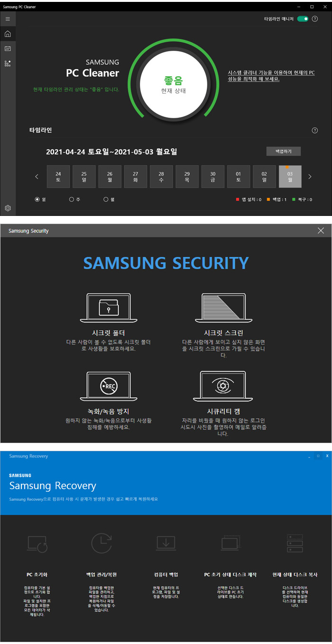This screenshot has width=332, height=644.
Task: Click the 백업하기 button
Action: (x=284, y=151)
